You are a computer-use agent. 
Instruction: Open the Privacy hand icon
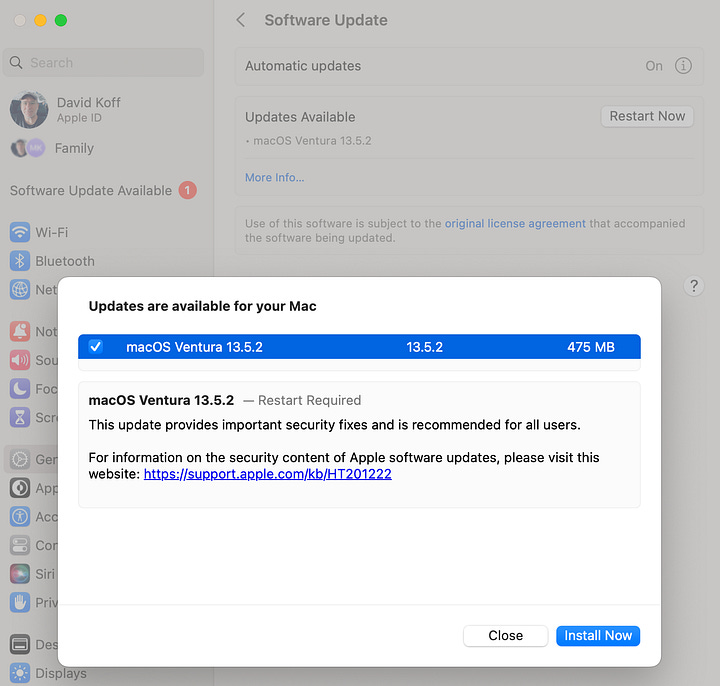20,602
